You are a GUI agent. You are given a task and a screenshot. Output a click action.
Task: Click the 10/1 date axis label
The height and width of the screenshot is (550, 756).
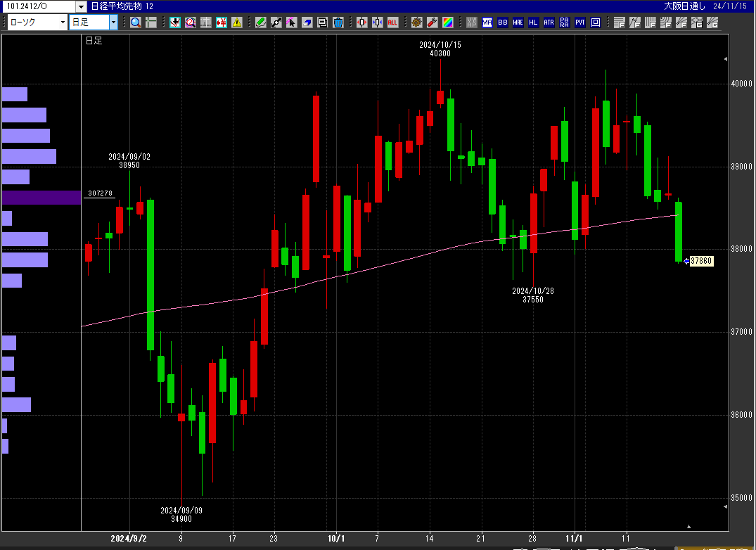(x=336, y=539)
